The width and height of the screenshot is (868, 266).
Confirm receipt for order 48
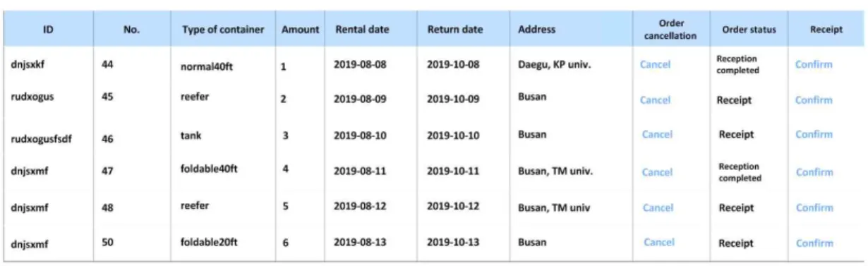pos(814,207)
